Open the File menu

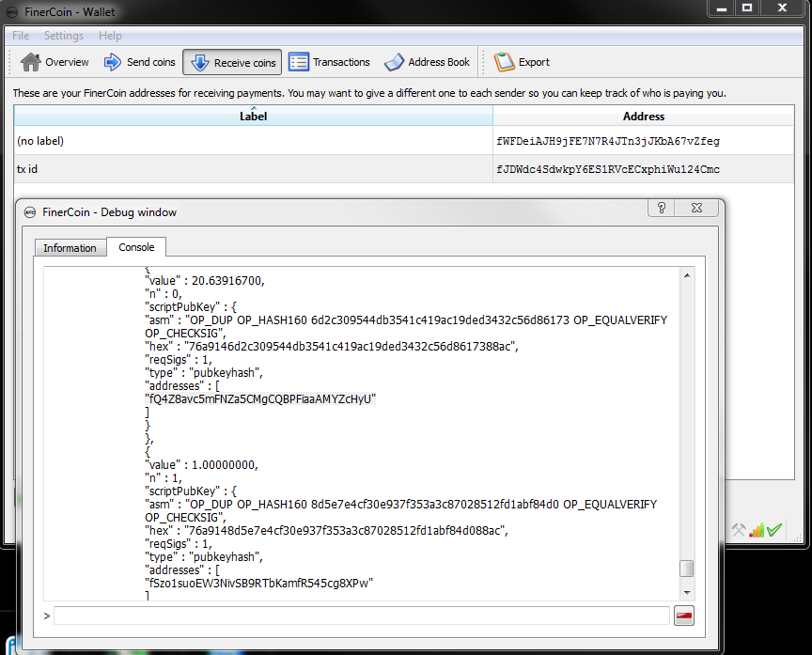[x=21, y=36]
